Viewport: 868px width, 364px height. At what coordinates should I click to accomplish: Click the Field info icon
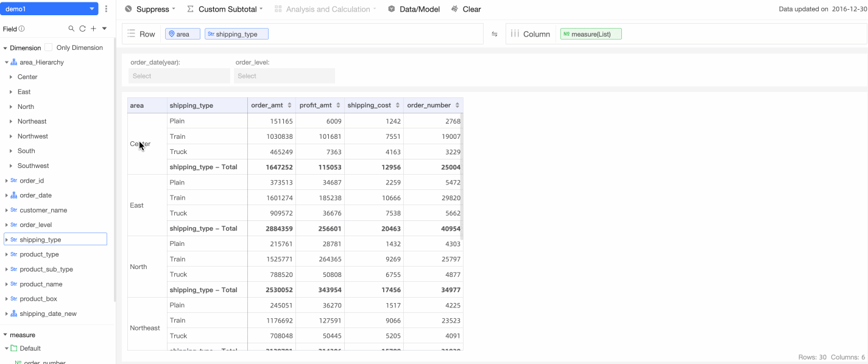click(x=22, y=29)
